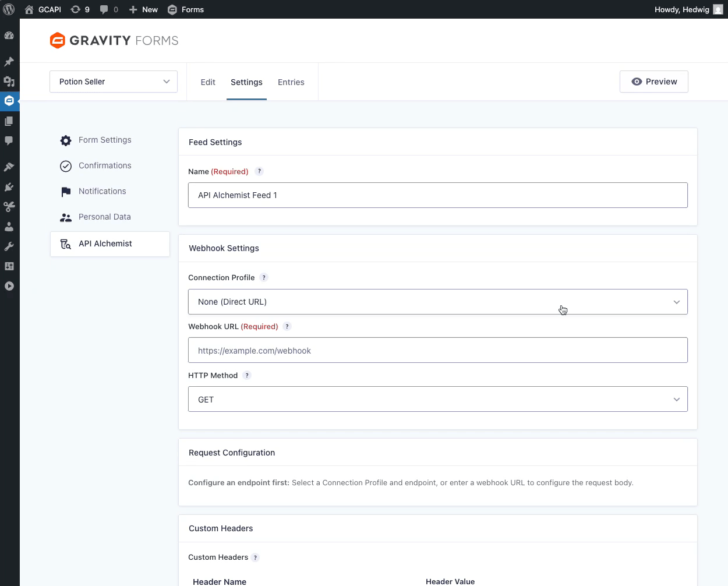Visit the GCAPI site home
Screen dimensions: 728x586
point(43,9)
